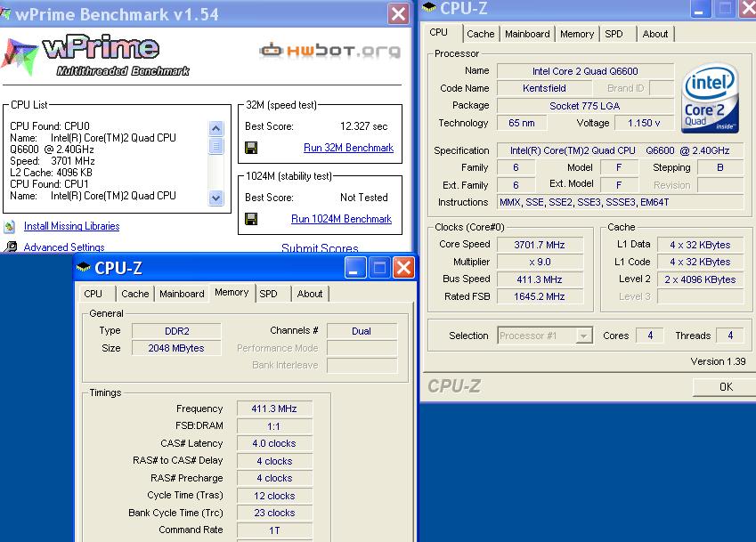Click the Name field Intel Core 2 Quad Q6600
This screenshot has height=542, width=756.
point(585,71)
